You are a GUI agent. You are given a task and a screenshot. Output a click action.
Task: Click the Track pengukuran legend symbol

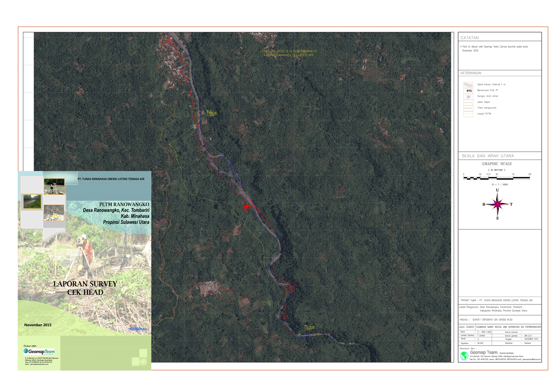(x=468, y=108)
